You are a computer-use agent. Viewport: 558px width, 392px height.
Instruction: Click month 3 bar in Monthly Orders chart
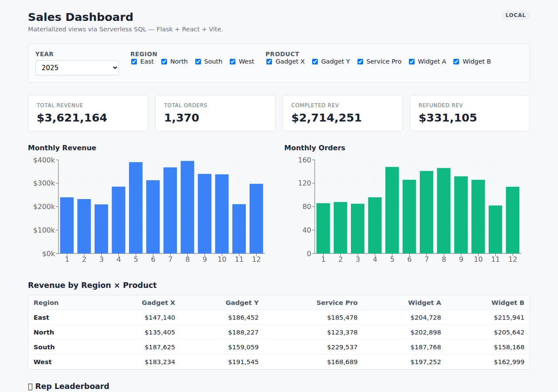[357, 229]
